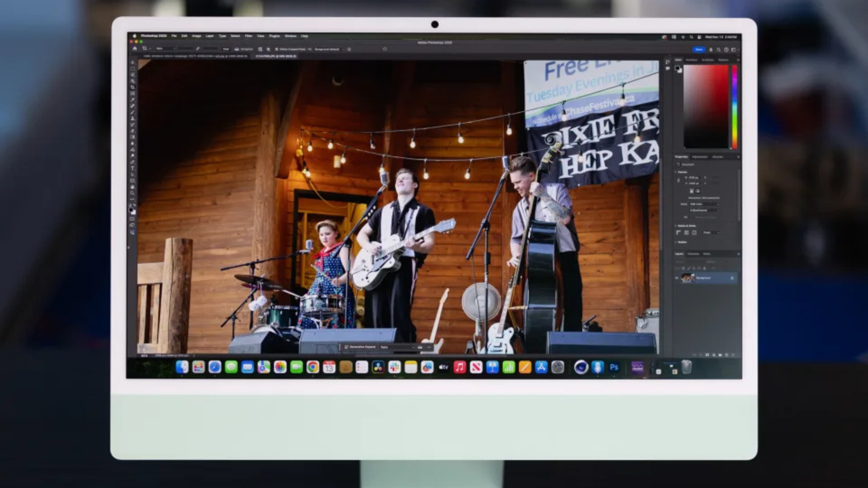Open the RGB Color mode dropdown
The width and height of the screenshot is (868, 488).
pos(703,204)
